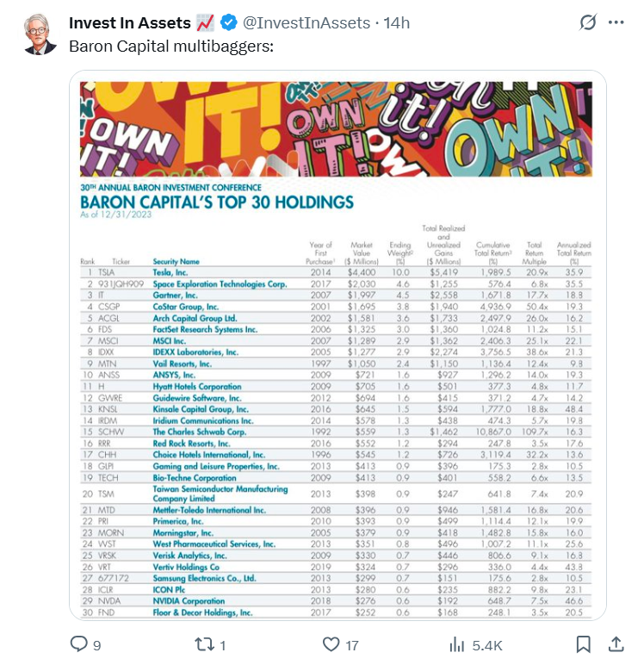644x665 pixels.
Task: Click the 5.4K views count
Action: pyautogui.click(x=487, y=645)
